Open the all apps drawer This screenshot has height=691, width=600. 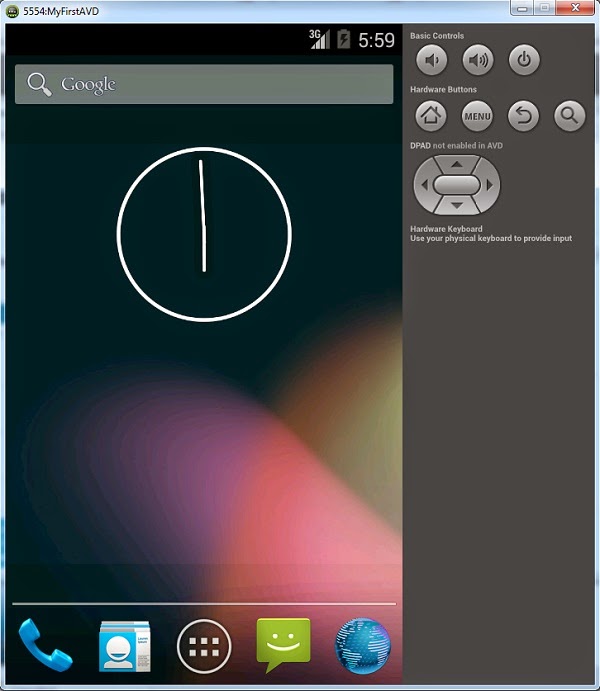204,646
